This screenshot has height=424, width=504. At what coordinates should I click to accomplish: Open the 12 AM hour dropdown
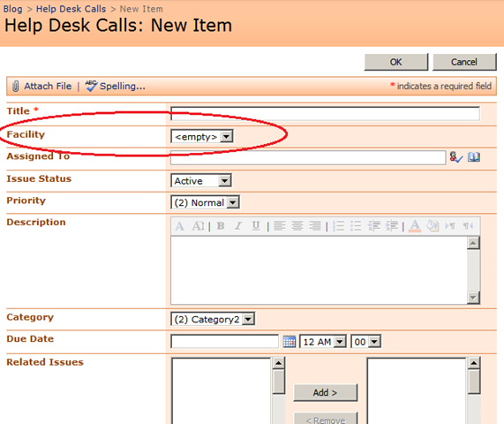pos(323,342)
